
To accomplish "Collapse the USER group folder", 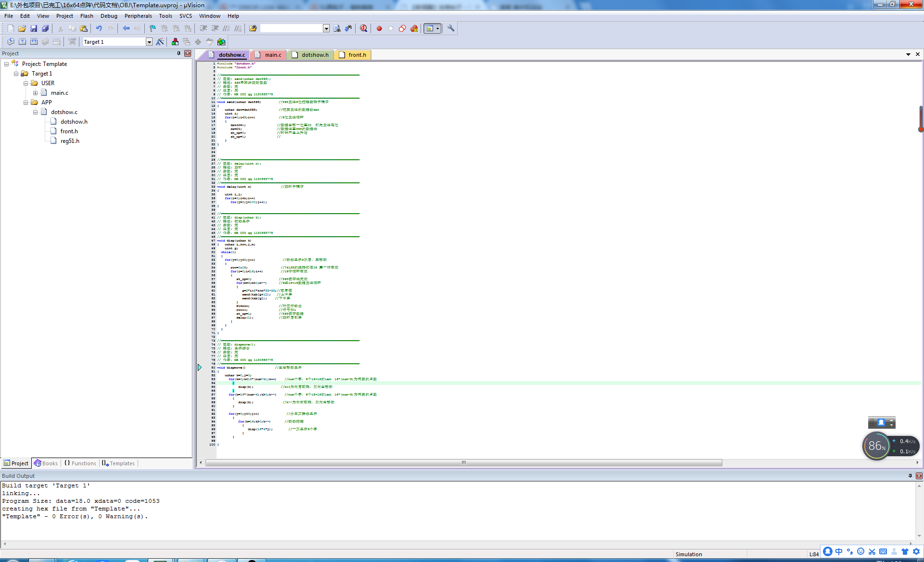I will point(26,83).
